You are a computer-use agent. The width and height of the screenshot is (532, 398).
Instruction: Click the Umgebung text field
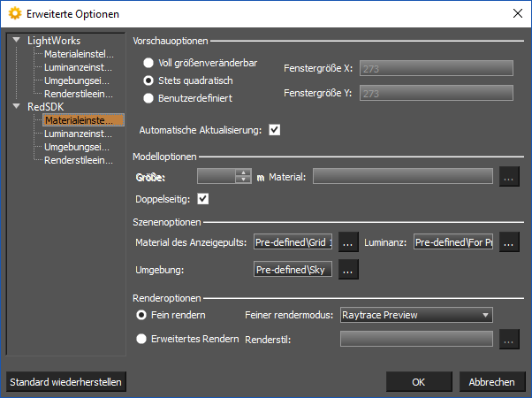[x=292, y=269]
